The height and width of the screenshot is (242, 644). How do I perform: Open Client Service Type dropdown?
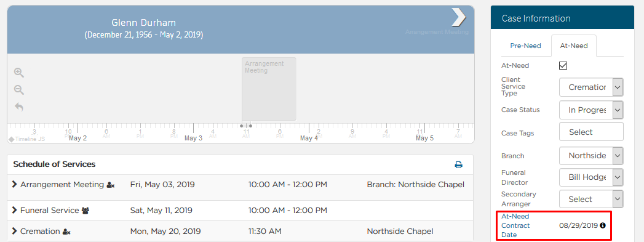pyautogui.click(x=591, y=87)
